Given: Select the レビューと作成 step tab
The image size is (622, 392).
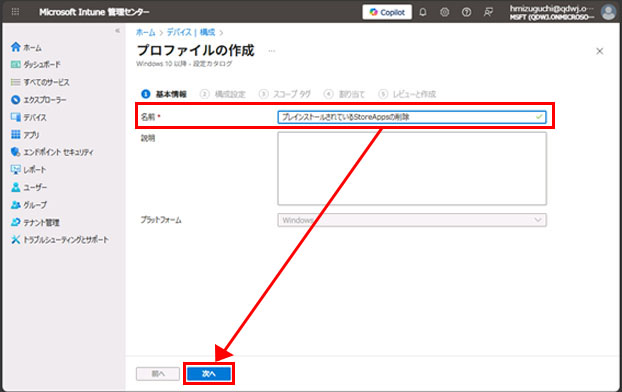Looking at the screenshot, I should click(x=407, y=94).
